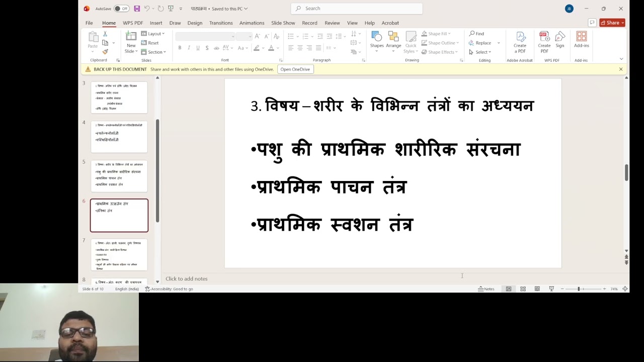Click the New Slide icon

pos(131,36)
